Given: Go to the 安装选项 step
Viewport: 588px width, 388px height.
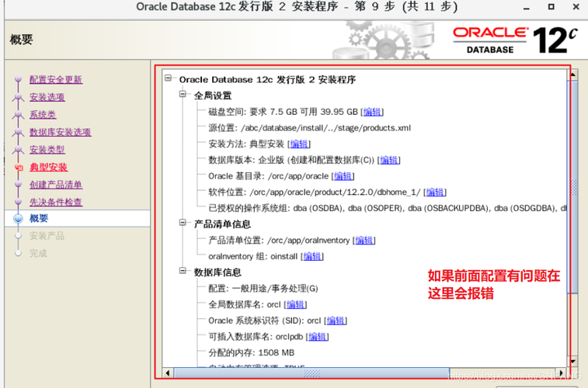Looking at the screenshot, I should [x=47, y=97].
